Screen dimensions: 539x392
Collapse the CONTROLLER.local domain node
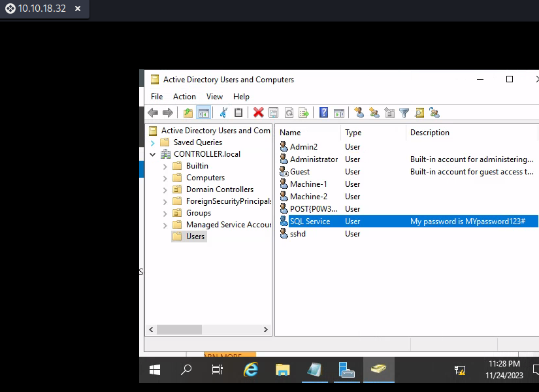pyautogui.click(x=153, y=154)
